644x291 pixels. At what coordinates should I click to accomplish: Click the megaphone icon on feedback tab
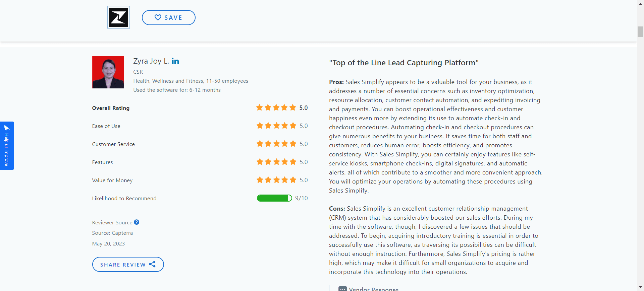click(x=7, y=128)
